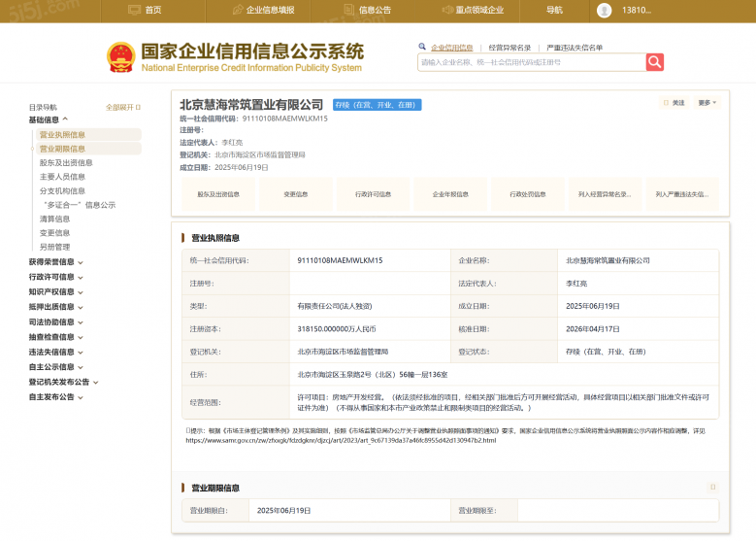Click the 变更信息 shortcut card
The width and height of the screenshot is (756, 541).
click(296, 194)
